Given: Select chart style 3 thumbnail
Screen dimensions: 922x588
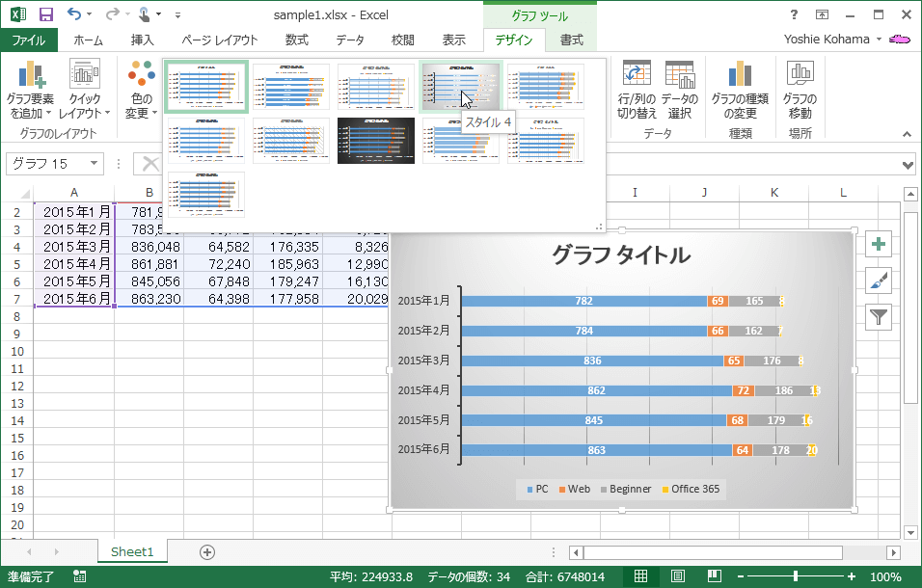Looking at the screenshot, I should [376, 87].
